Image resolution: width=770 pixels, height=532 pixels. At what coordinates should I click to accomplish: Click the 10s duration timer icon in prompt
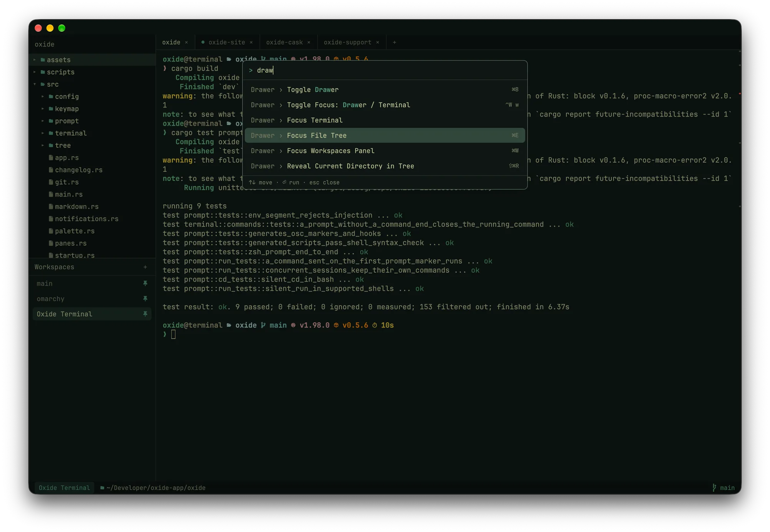[375, 325]
